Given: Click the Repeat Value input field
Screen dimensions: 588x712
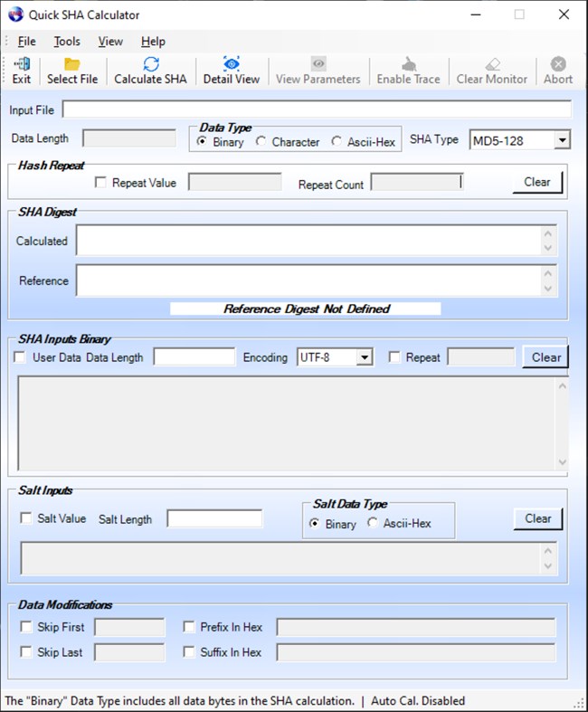Looking at the screenshot, I should (234, 182).
